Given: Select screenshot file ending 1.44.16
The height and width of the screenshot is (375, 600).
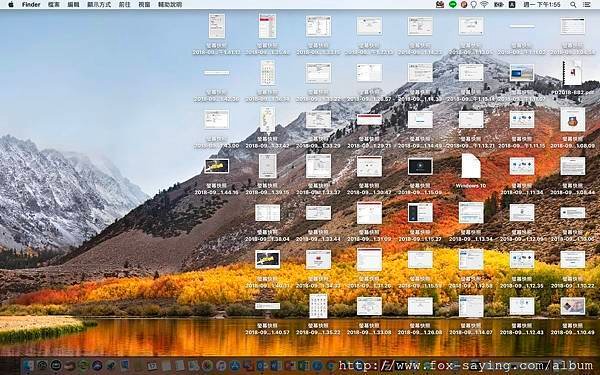Looking at the screenshot, I should (x=217, y=166).
